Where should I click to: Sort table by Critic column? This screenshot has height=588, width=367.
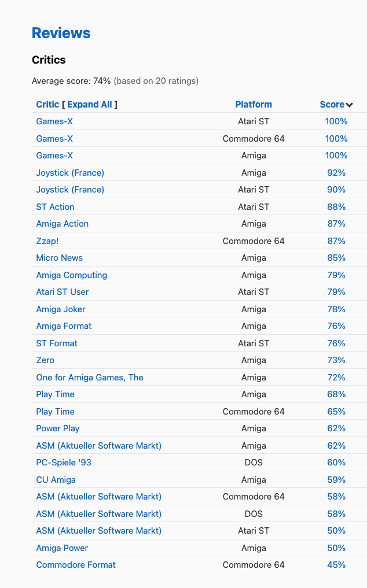pos(47,105)
